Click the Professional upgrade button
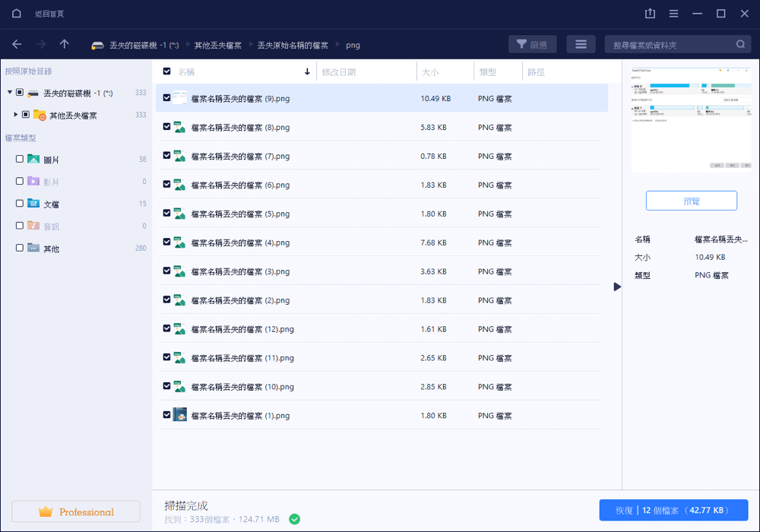This screenshot has width=760, height=532. (75, 511)
